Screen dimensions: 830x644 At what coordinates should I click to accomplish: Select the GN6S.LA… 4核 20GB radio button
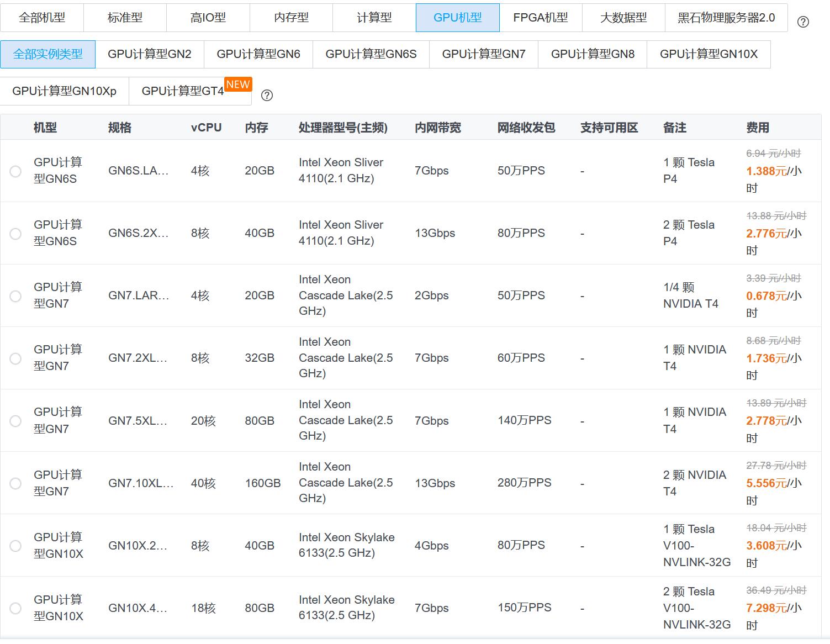15,171
